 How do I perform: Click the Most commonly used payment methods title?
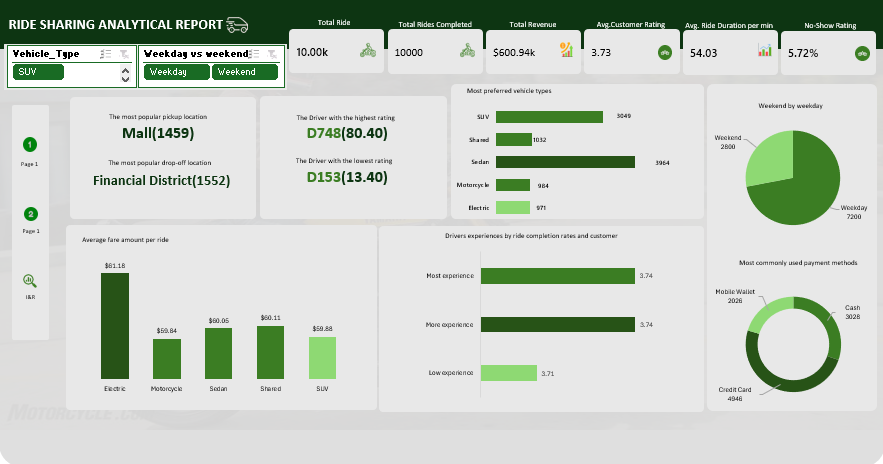point(798,263)
